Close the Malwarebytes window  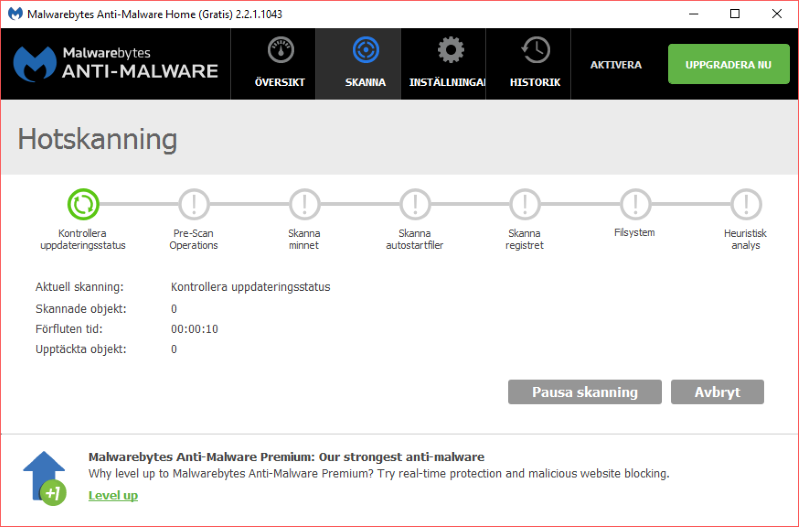(x=777, y=14)
